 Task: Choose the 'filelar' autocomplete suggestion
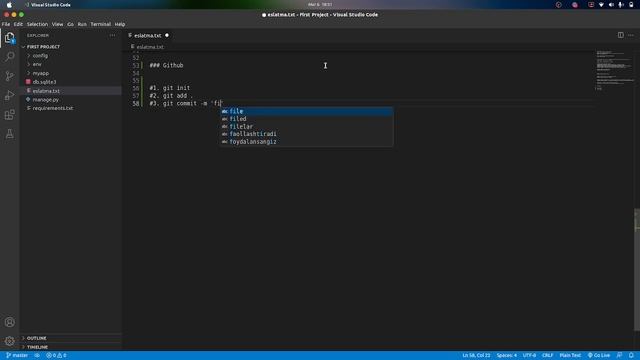click(307, 127)
